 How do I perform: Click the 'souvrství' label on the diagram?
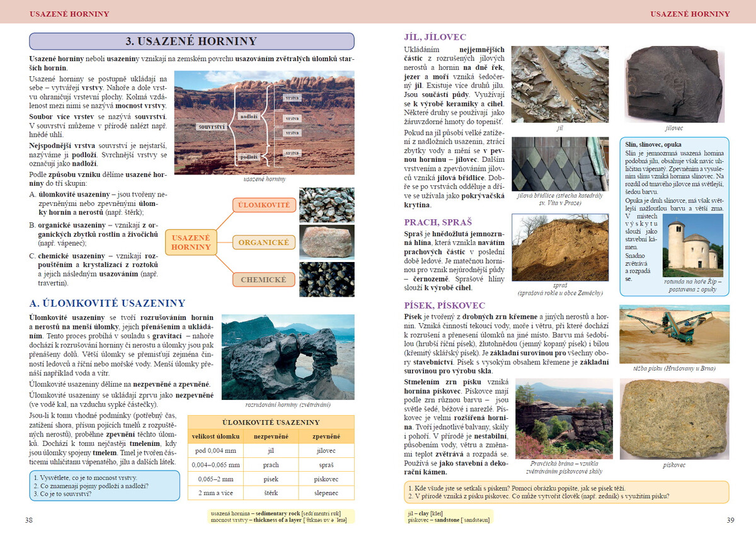click(x=212, y=127)
